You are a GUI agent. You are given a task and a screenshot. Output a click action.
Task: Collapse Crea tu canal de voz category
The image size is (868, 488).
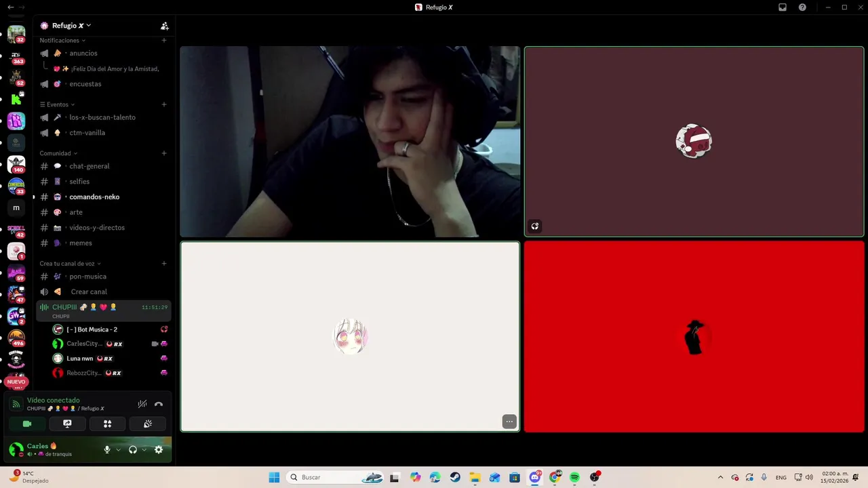(x=70, y=264)
